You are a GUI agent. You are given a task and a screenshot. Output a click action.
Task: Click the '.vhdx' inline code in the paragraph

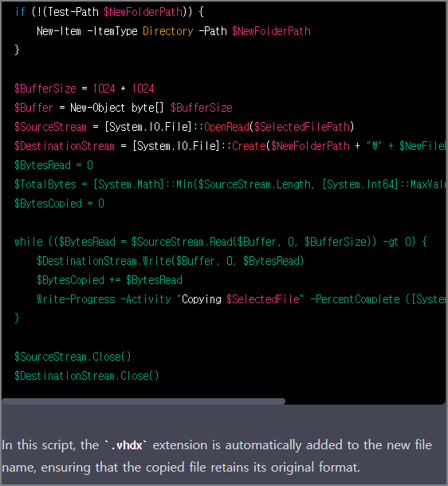click(126, 445)
